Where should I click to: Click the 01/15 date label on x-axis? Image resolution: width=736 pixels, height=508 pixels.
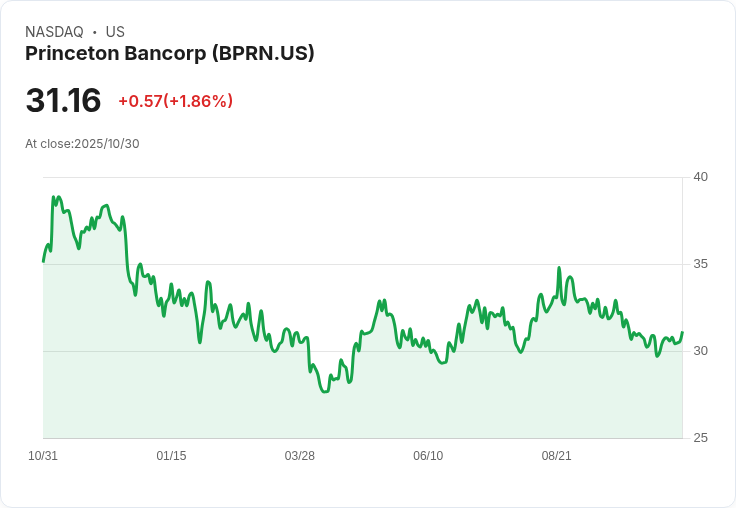[x=171, y=456]
